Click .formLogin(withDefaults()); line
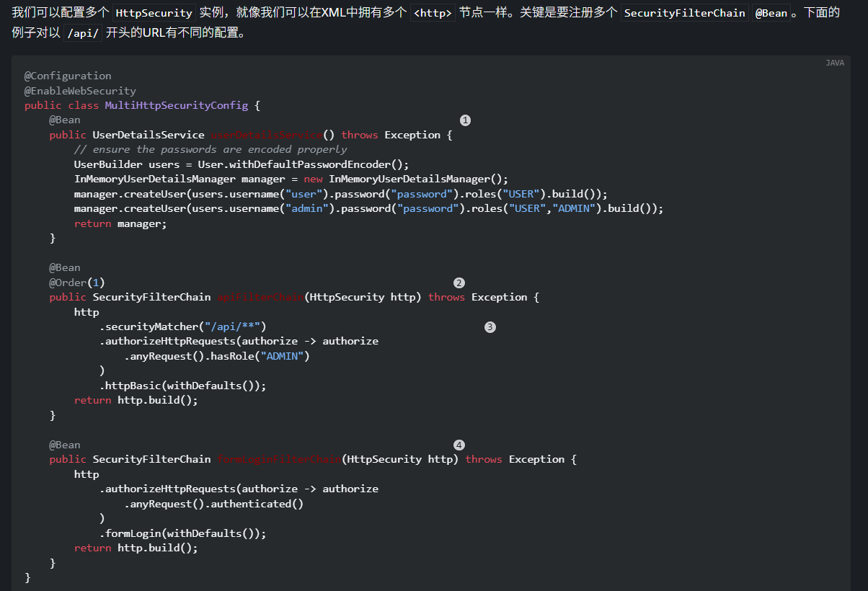The image size is (868, 591). (182, 533)
